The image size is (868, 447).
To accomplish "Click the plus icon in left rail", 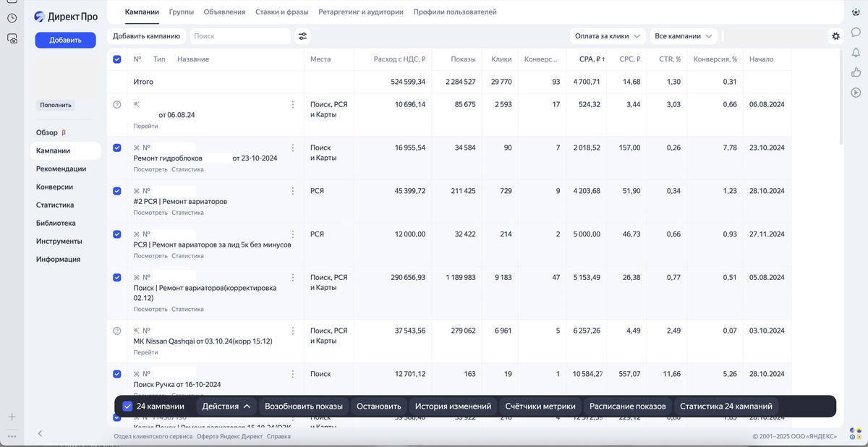I will pos(12,417).
